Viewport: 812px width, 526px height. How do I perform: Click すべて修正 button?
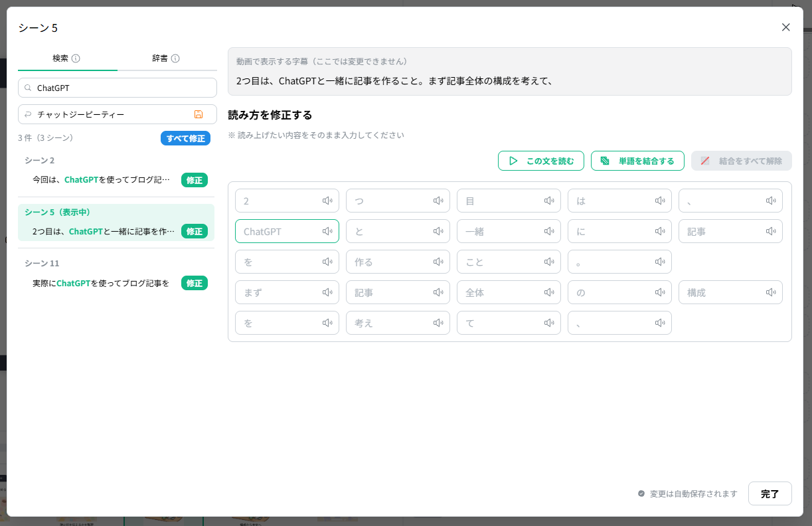pos(185,138)
